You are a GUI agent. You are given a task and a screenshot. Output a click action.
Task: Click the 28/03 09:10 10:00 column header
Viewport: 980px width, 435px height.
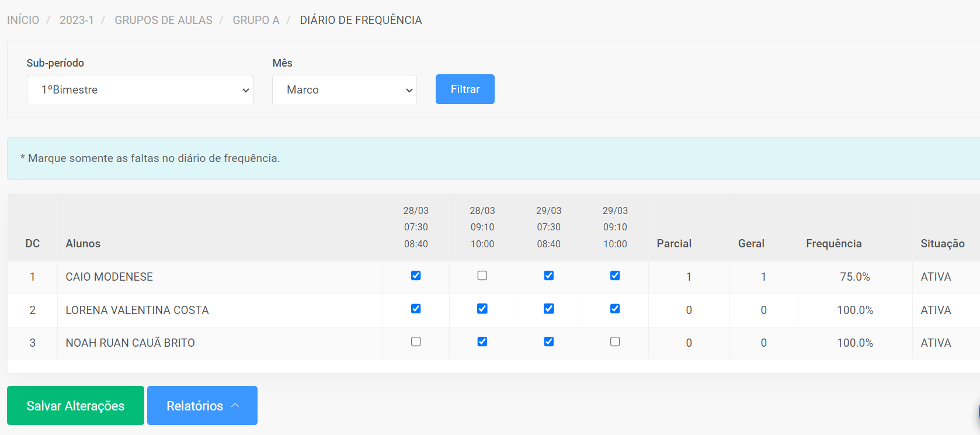(x=482, y=227)
